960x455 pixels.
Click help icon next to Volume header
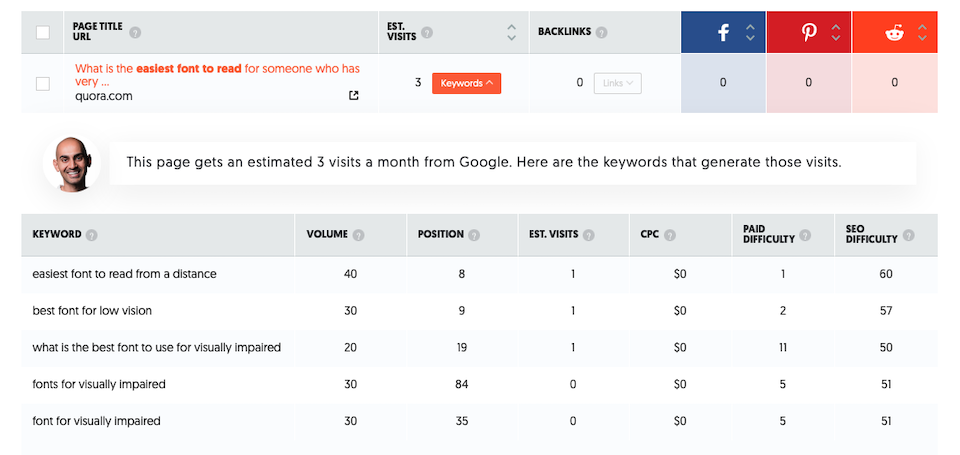(358, 235)
